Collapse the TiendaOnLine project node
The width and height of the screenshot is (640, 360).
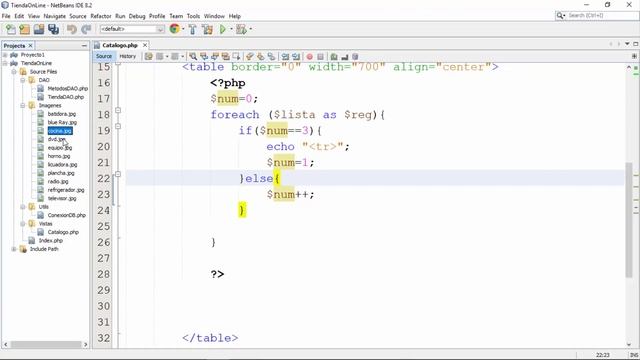point(5,63)
